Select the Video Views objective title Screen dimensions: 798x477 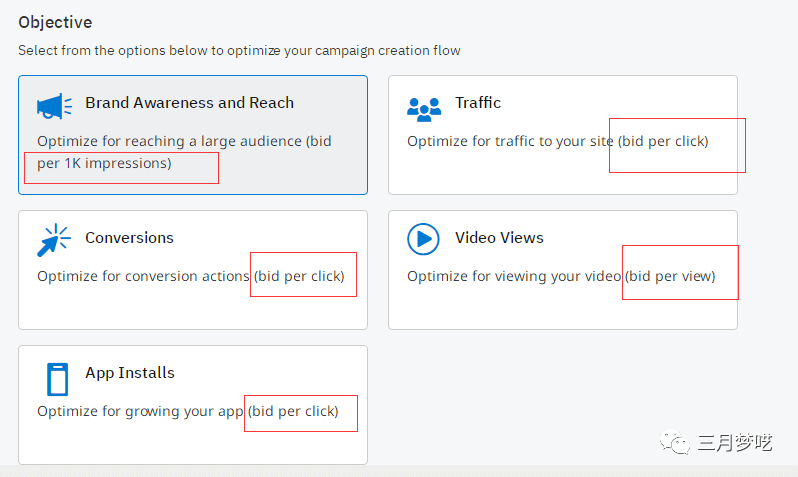499,237
